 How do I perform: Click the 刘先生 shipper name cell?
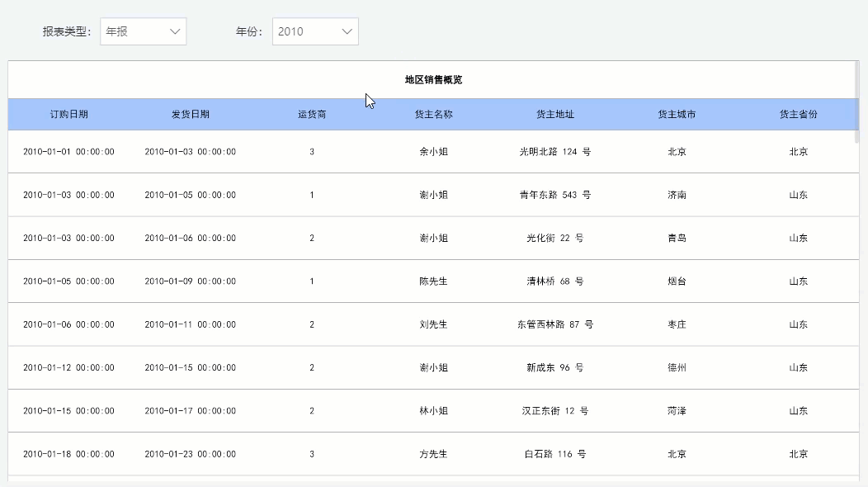432,324
